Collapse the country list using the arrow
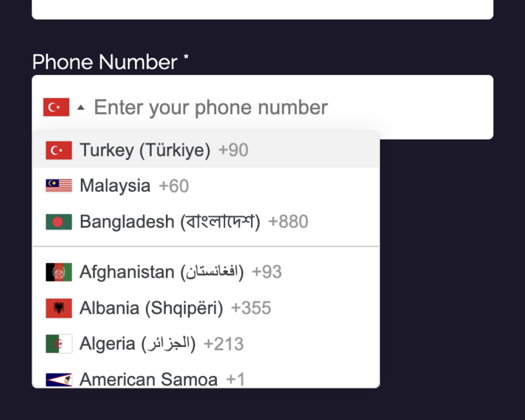The width and height of the screenshot is (525, 420). [x=80, y=108]
